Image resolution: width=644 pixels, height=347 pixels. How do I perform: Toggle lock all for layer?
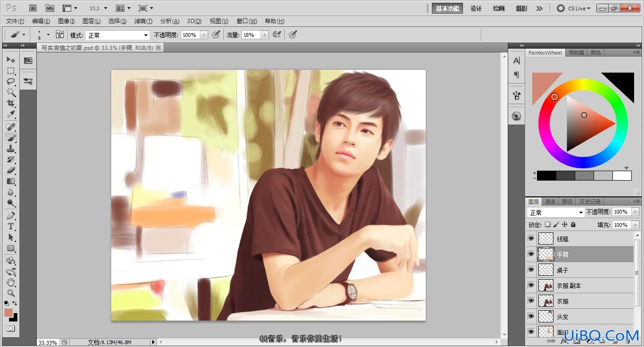tap(573, 225)
